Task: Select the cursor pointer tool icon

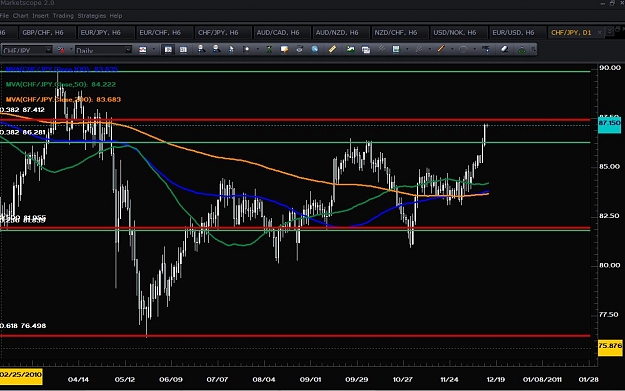Action: click(232, 49)
